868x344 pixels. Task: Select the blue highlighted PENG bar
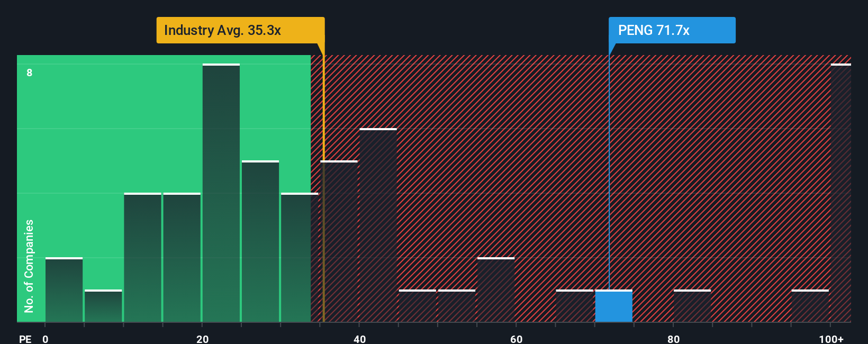614,306
